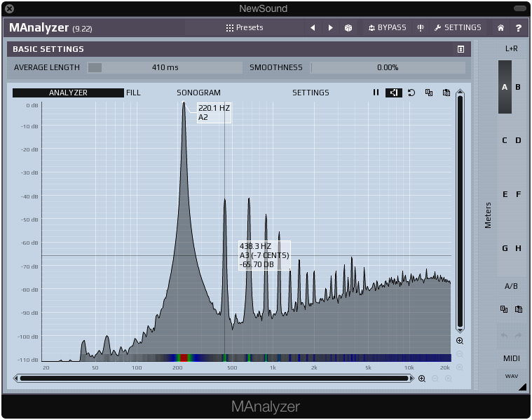Image resolution: width=532 pixels, height=420 pixels.
Task: Select preset slot A
Action: pos(505,87)
